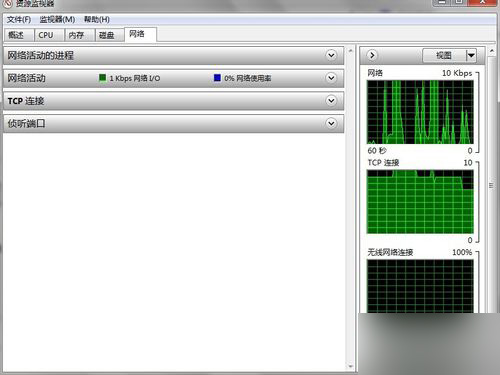Open the 视图 dropdown arrow
The width and height of the screenshot is (500, 375).
[471, 55]
